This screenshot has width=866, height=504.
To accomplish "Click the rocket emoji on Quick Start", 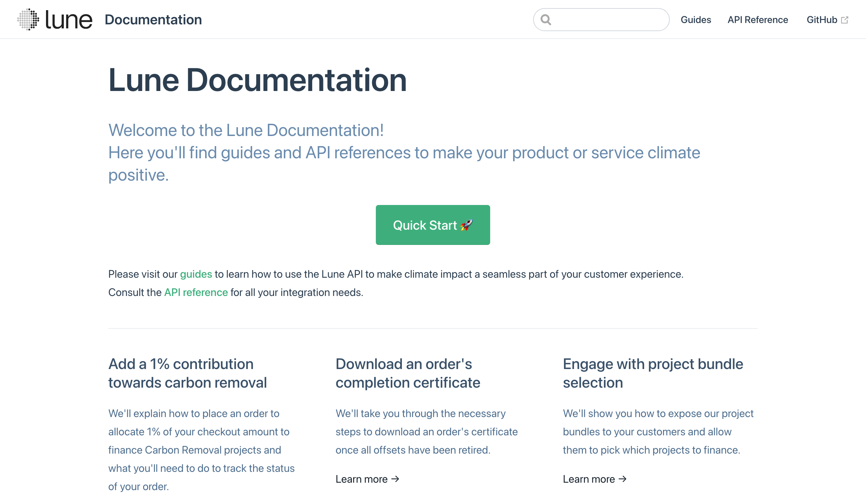I will [x=466, y=225].
